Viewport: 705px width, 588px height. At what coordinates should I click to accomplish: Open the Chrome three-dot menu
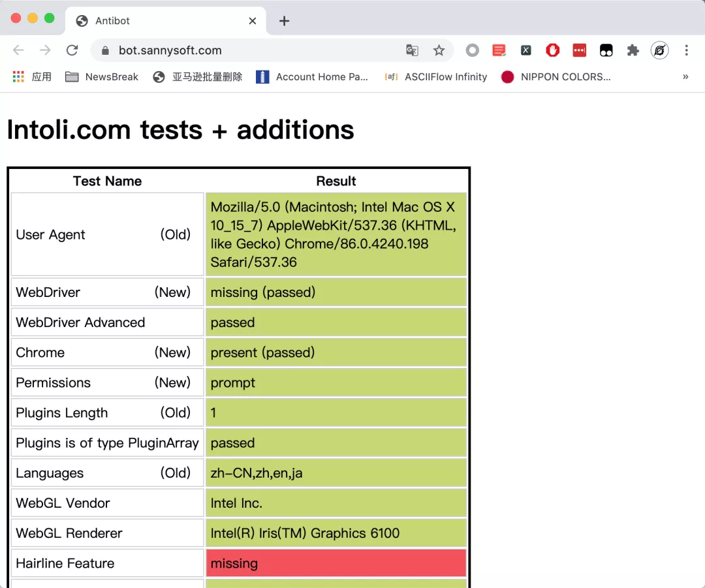[x=686, y=50]
